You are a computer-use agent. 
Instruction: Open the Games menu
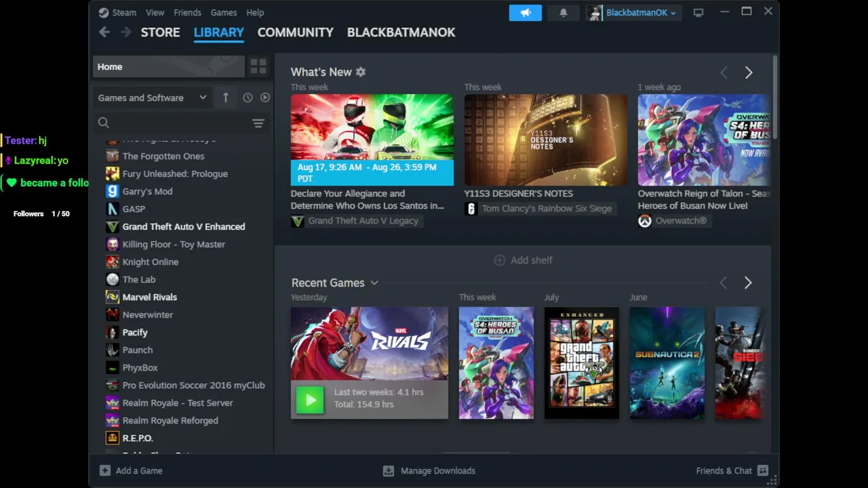[x=224, y=12]
